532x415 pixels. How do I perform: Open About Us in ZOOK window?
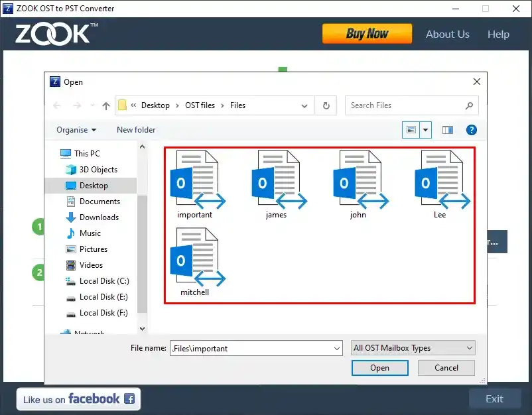point(448,34)
